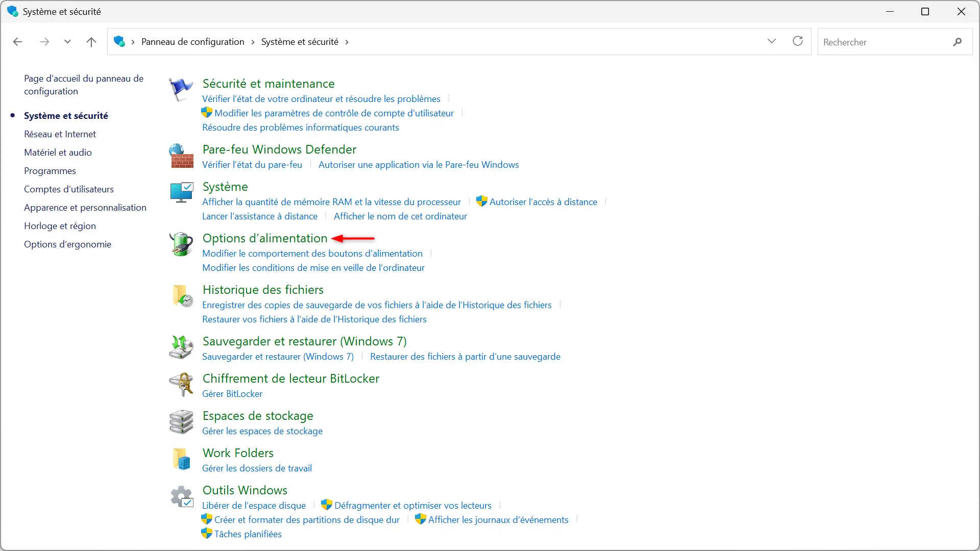Viewport: 980px width, 551px height.
Task: Open Sécurité et maintenance heading
Action: click(268, 84)
